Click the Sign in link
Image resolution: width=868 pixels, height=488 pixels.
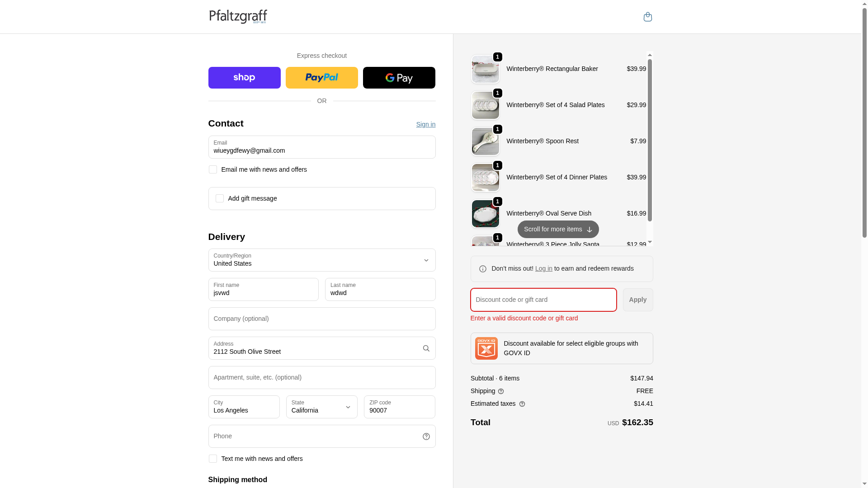425,124
